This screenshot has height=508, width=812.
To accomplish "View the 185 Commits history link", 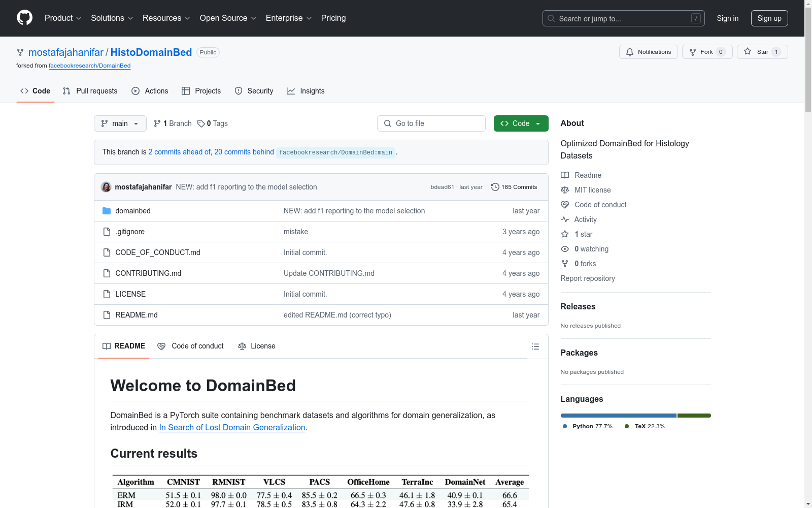I will click(514, 187).
